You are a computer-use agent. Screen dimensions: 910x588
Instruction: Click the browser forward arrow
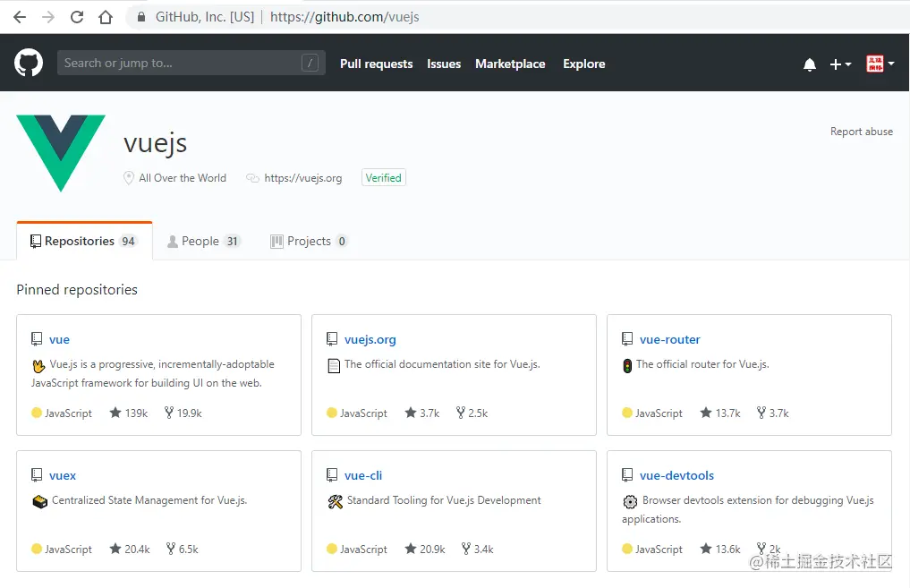pos(48,17)
